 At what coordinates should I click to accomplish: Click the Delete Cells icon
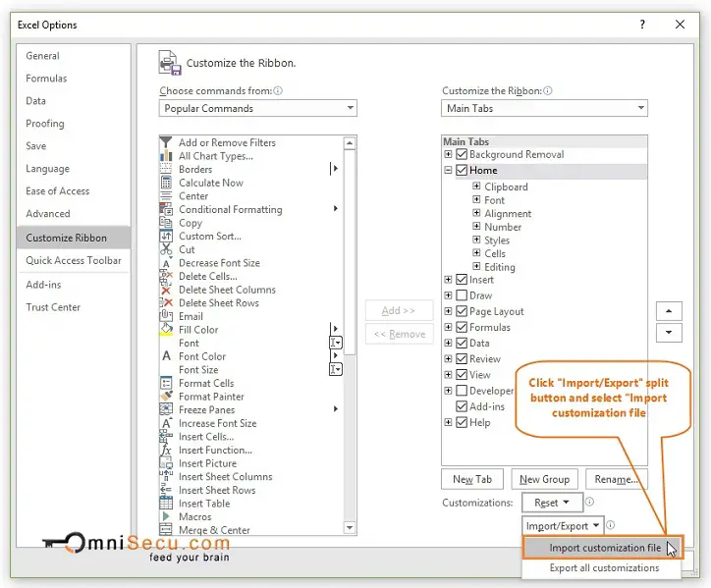[x=166, y=276]
